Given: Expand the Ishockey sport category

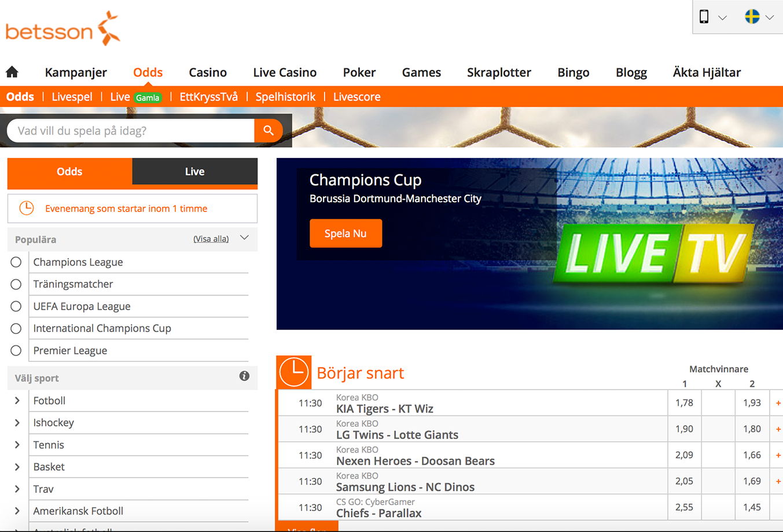Looking at the screenshot, I should 17,423.
